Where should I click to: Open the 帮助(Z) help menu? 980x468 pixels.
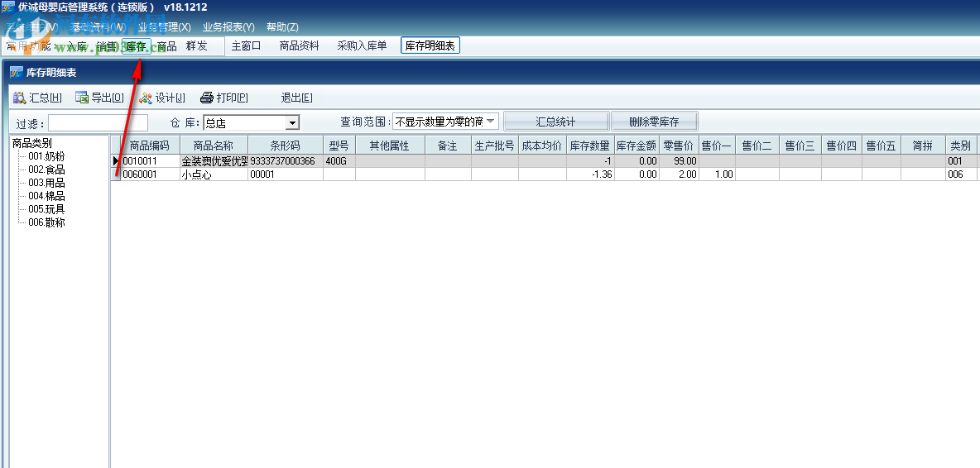[282, 27]
